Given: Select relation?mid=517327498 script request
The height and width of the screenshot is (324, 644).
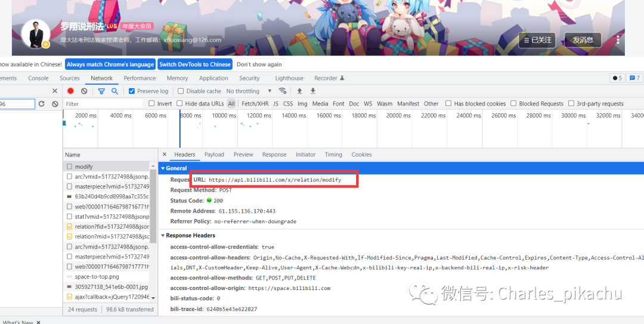Looking at the screenshot, I should pyautogui.click(x=107, y=236).
